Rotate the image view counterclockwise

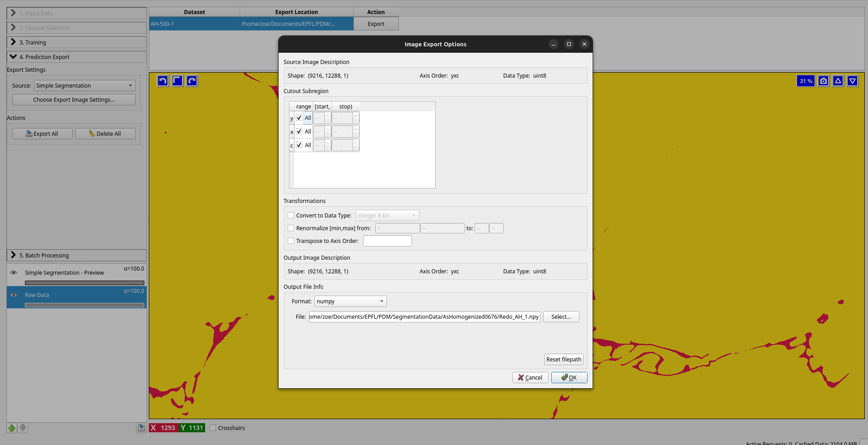(x=162, y=80)
